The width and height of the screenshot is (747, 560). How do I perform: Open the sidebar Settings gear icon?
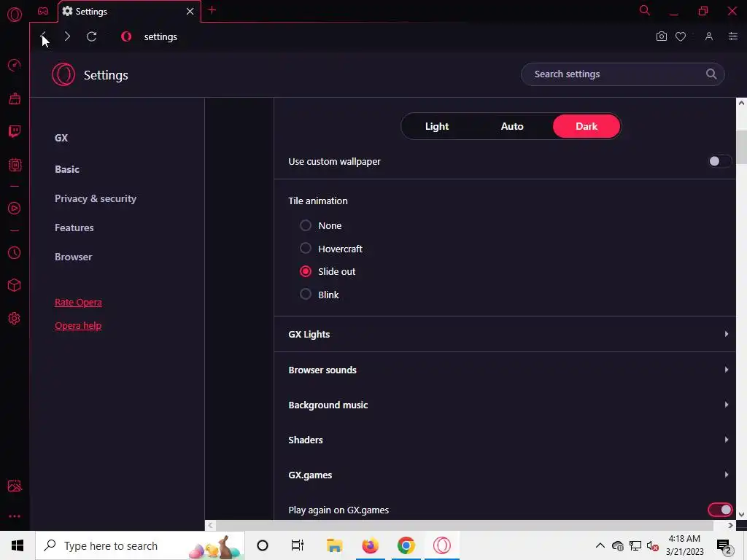click(x=15, y=319)
